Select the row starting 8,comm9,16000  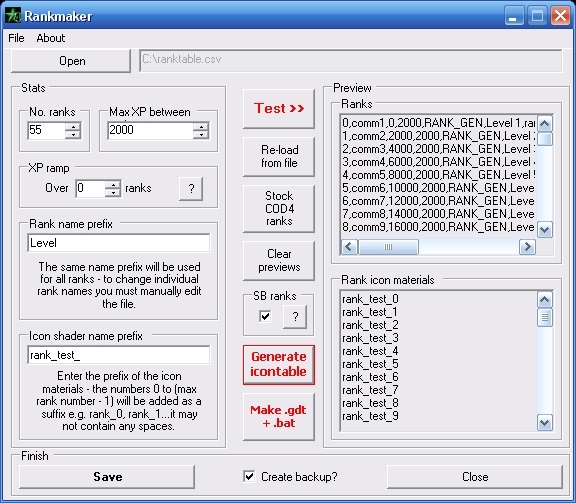click(438, 227)
